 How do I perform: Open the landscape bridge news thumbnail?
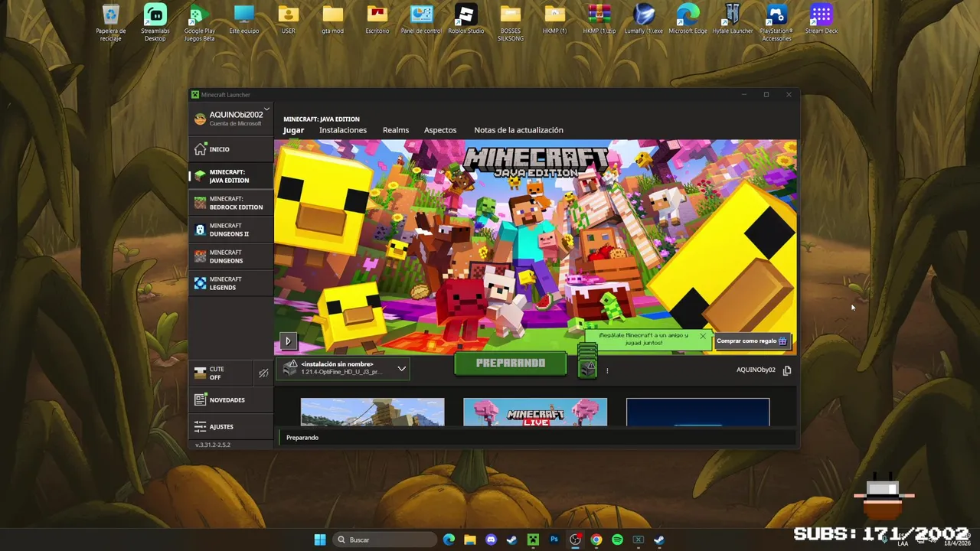[372, 412]
